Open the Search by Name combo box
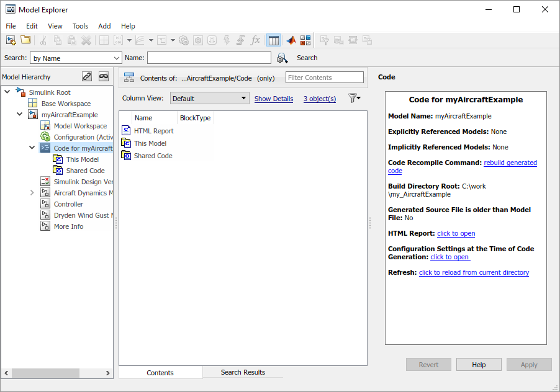Viewport: 560px width, 392px height. [76, 58]
